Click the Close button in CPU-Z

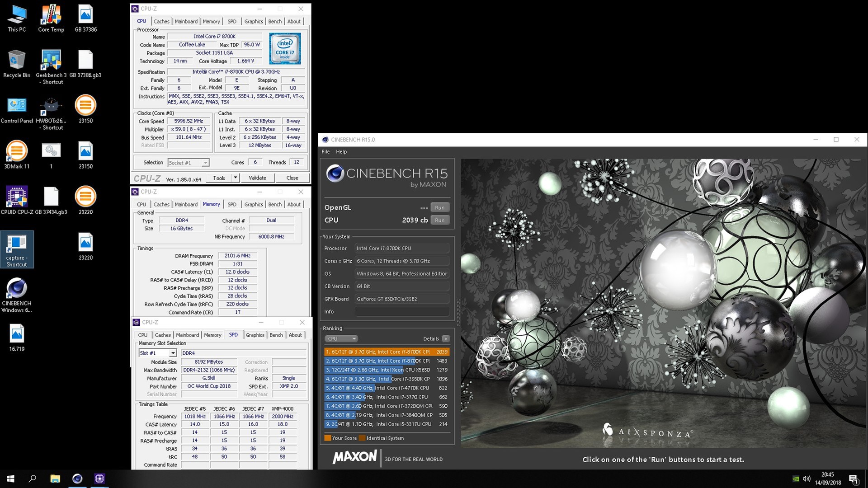(x=292, y=178)
